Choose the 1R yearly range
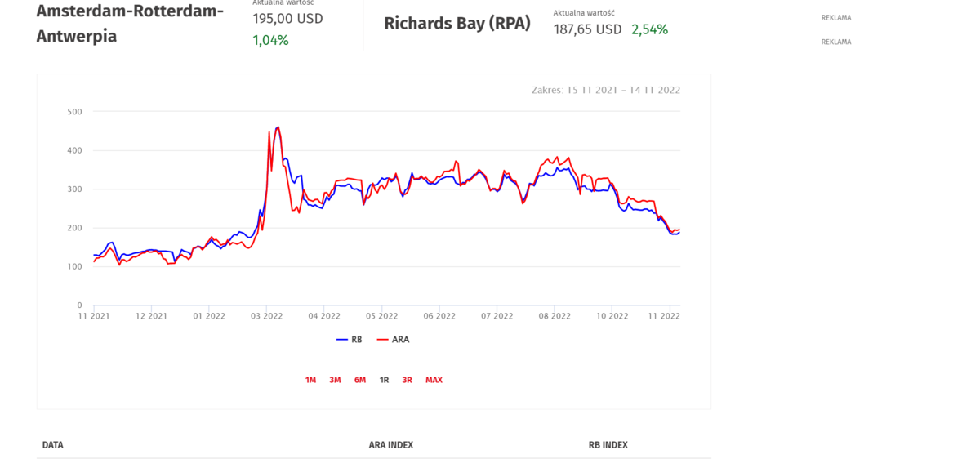 click(x=384, y=380)
